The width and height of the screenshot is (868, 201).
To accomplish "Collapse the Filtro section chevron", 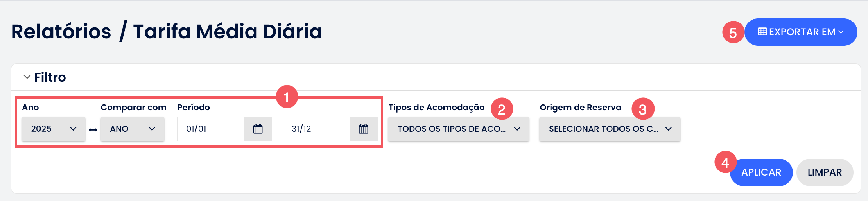I will point(27,77).
